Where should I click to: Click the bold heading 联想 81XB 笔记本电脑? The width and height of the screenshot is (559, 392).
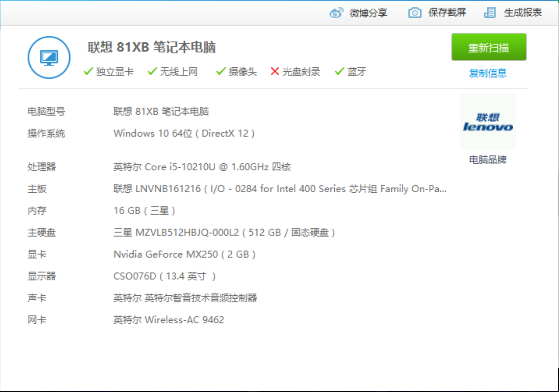click(152, 47)
